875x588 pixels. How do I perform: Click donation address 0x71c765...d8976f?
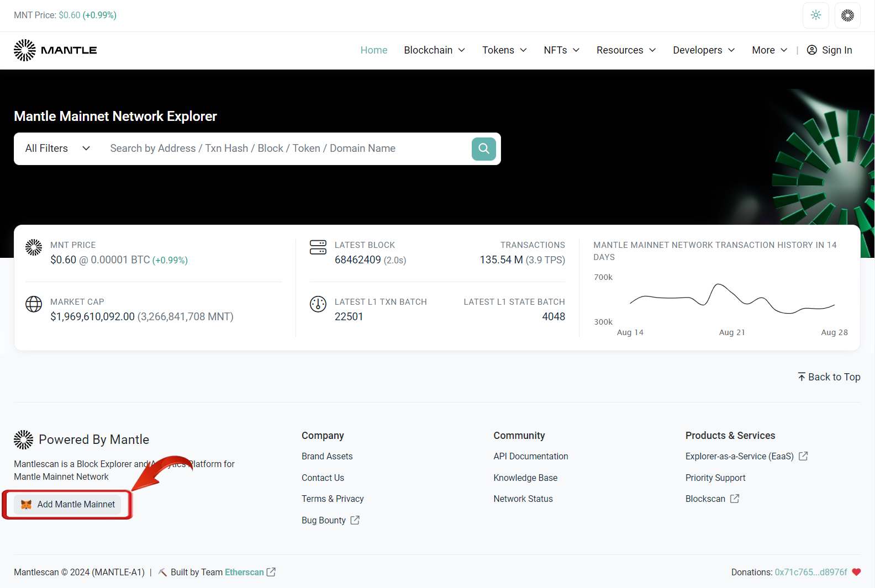point(811,572)
